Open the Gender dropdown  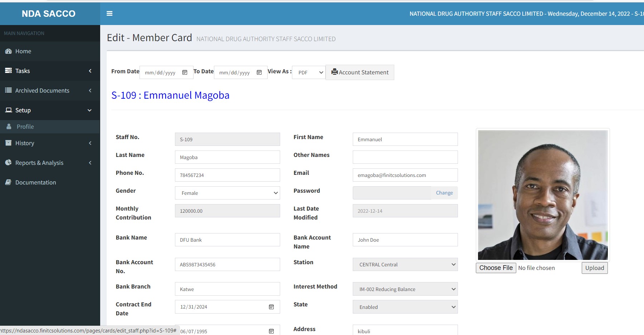point(227,193)
